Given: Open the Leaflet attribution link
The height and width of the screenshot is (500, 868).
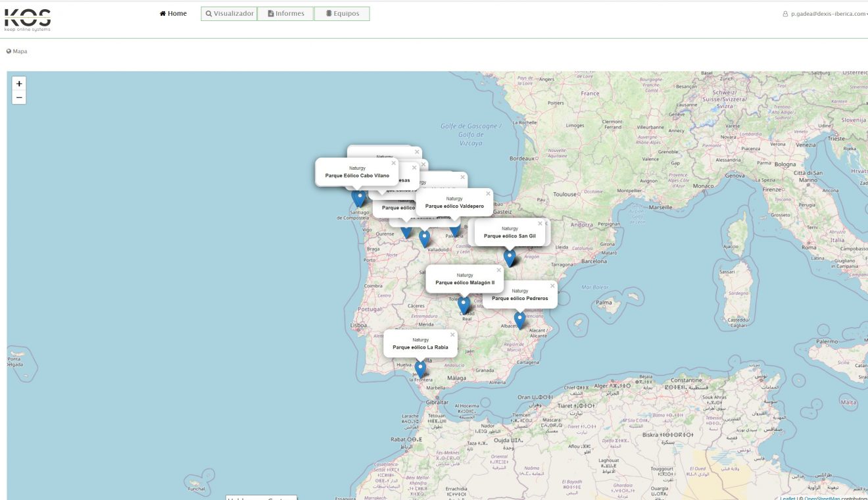Looking at the screenshot, I should coord(787,497).
